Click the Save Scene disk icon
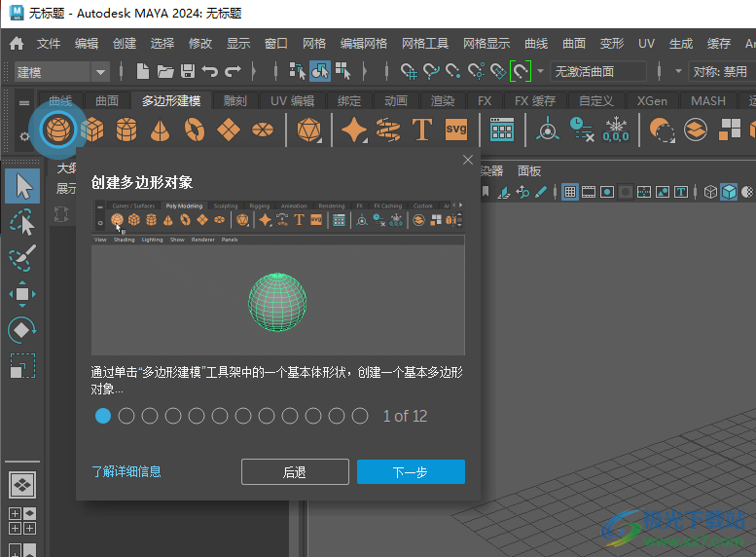Image resolution: width=756 pixels, height=557 pixels. [188, 71]
